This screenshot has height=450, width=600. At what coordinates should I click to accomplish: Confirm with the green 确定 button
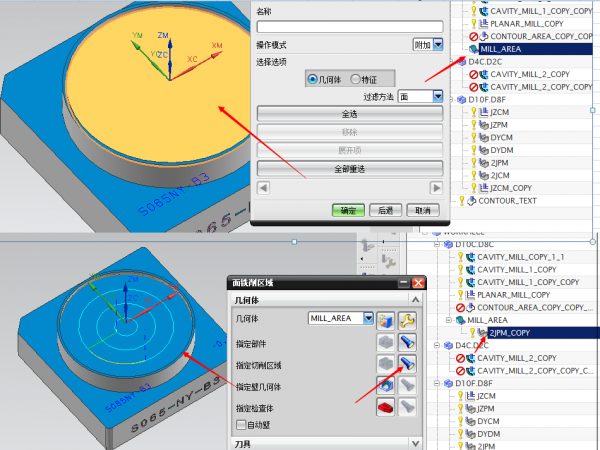348,210
